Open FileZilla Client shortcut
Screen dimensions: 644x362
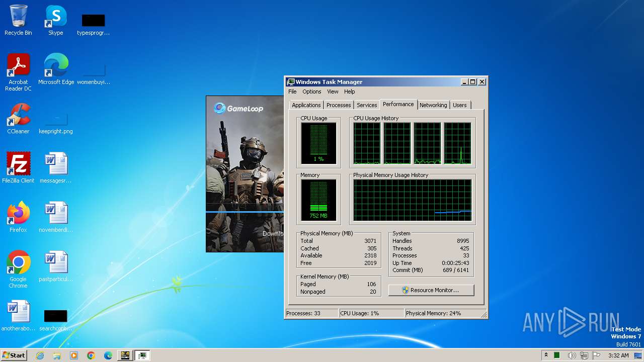click(18, 167)
